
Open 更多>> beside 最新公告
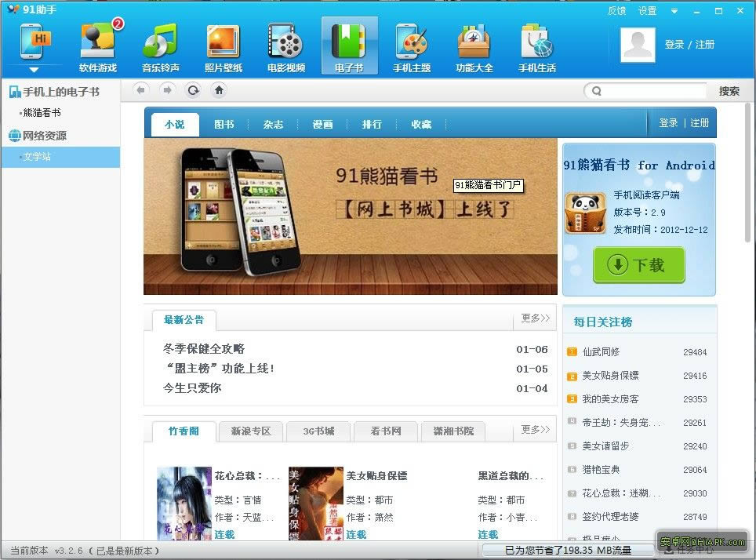pos(535,318)
